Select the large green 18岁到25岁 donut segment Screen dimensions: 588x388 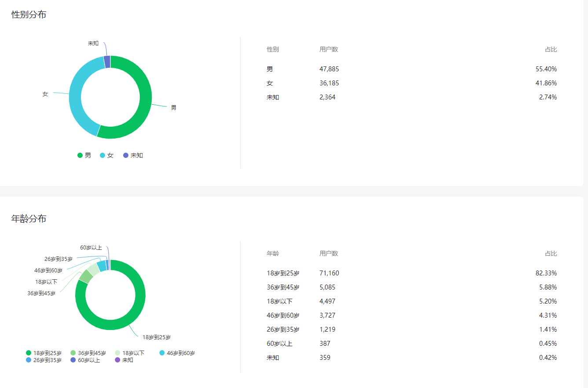tap(110, 323)
